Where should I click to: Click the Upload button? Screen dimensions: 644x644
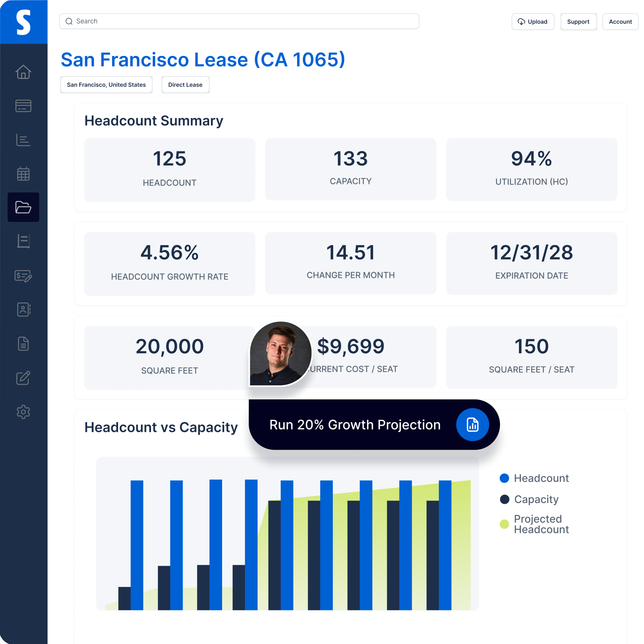(x=533, y=22)
